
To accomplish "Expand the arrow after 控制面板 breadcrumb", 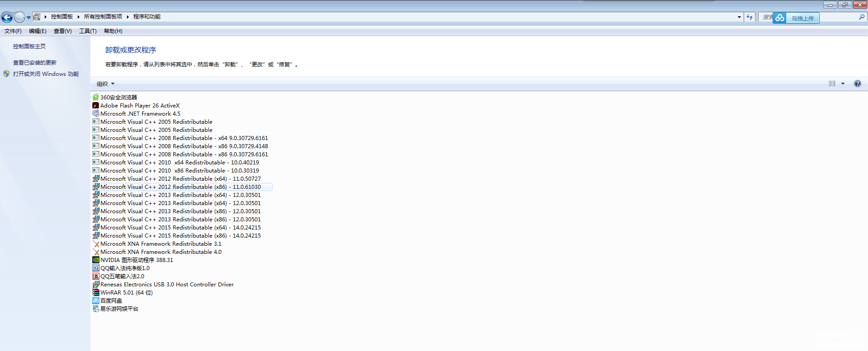I will [x=78, y=17].
